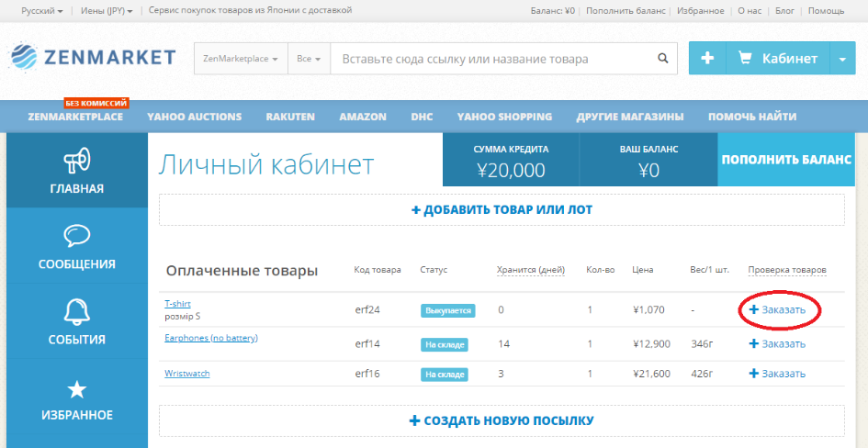Select the Другие магазины navigation tab
Viewport: 868px width, 448px height.
click(630, 117)
